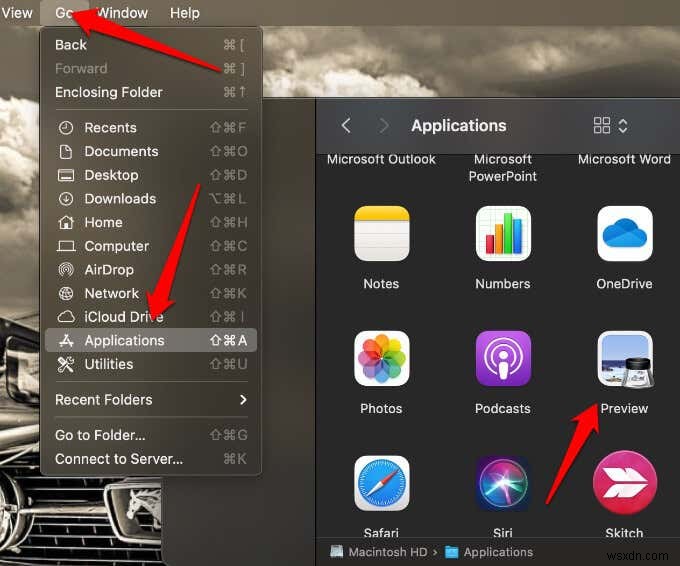Screen dimensions: 680x566
Task: Choose Connect to Server… menu item
Action: point(151,459)
